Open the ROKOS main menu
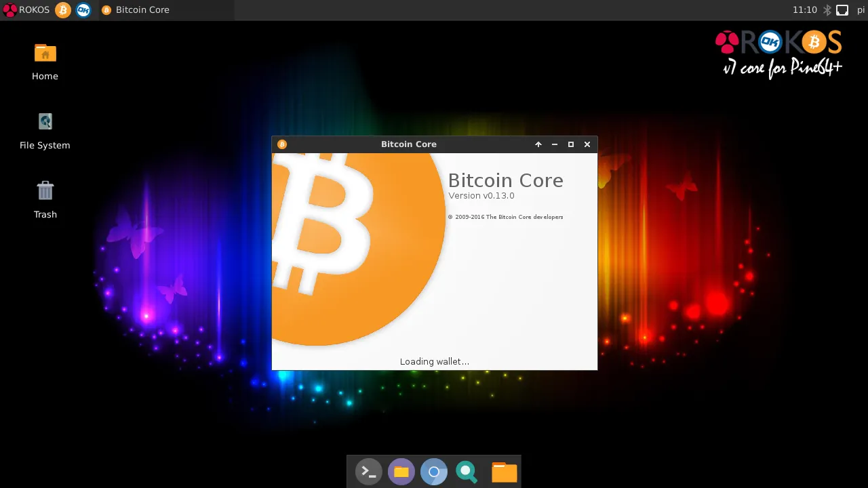Screen dimensions: 868x488 pos(26,9)
